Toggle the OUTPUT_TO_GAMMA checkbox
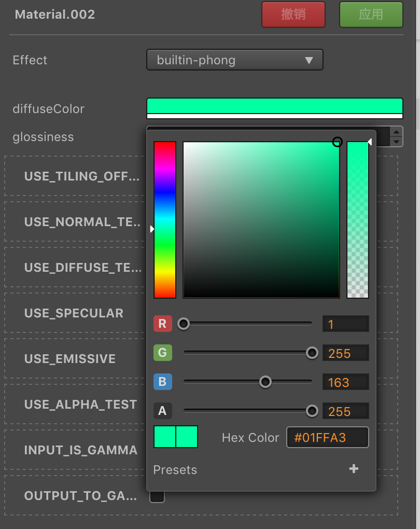The width and height of the screenshot is (420, 529). tap(157, 496)
